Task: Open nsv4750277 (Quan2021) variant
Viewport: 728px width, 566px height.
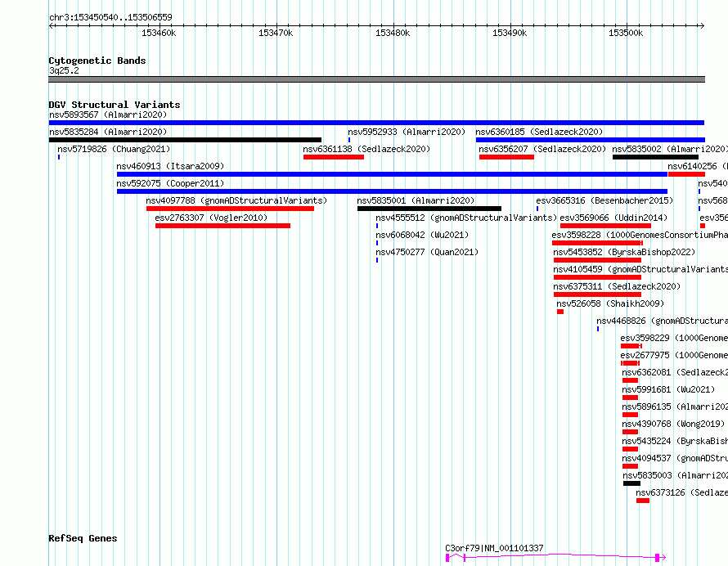Action: point(427,252)
